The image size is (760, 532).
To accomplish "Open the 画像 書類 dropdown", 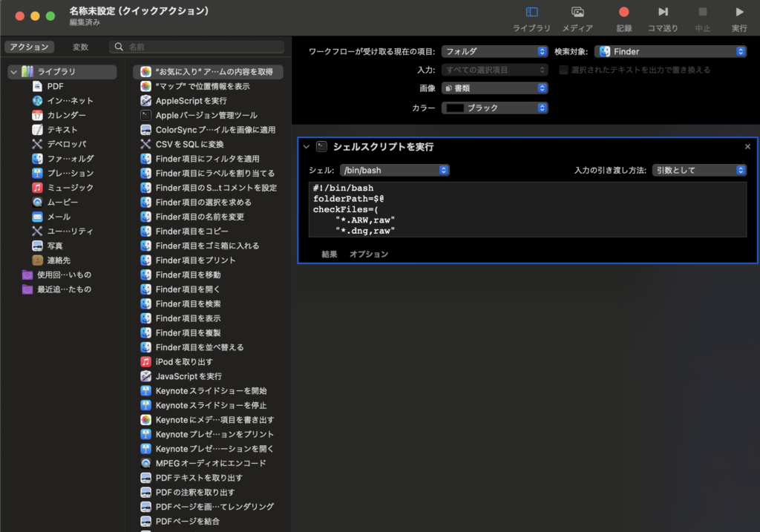I will (x=494, y=88).
